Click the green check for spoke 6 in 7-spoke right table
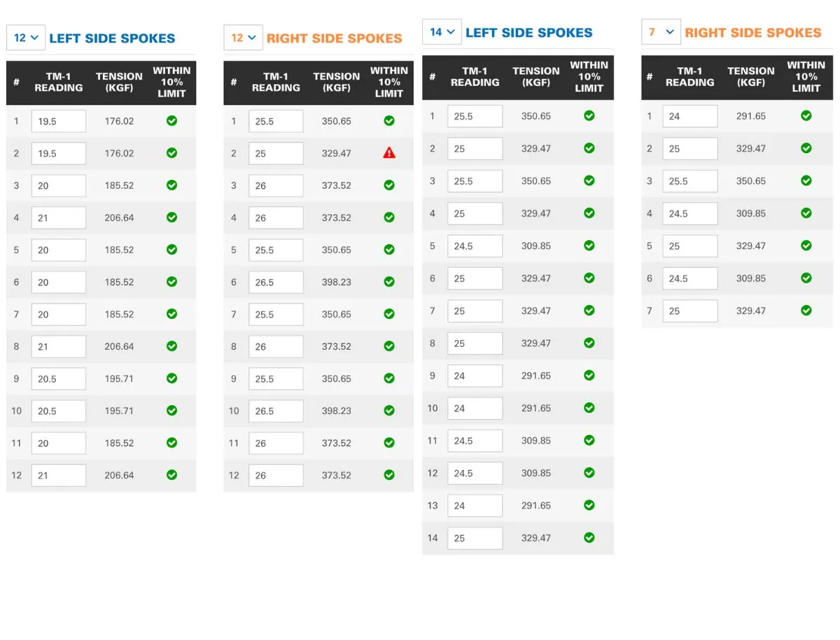Viewport: 840px width, 640px height. [806, 278]
